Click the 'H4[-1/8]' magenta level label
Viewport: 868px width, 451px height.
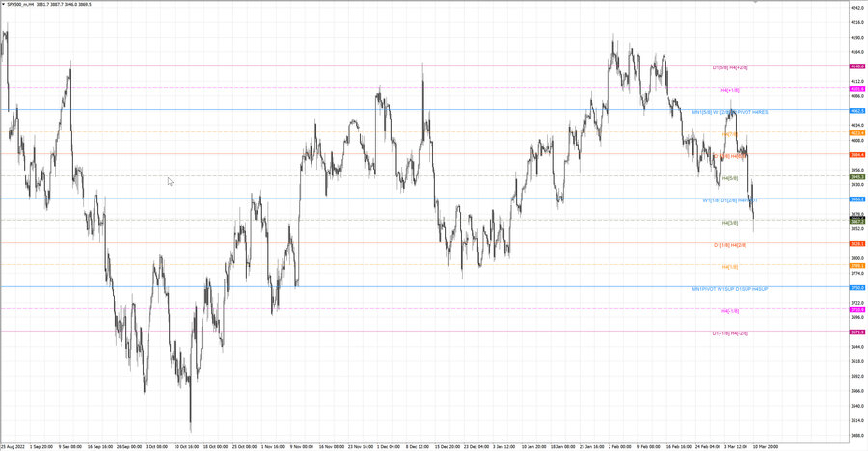730,311
